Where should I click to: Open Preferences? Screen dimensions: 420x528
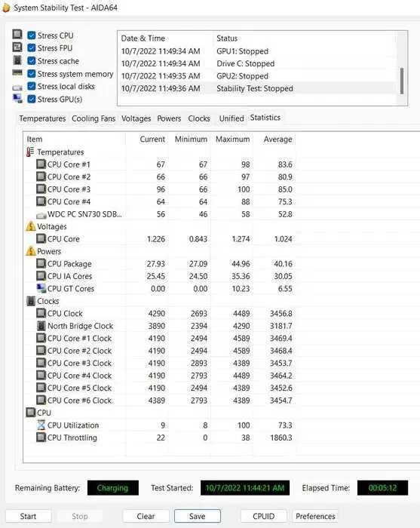pyautogui.click(x=315, y=516)
